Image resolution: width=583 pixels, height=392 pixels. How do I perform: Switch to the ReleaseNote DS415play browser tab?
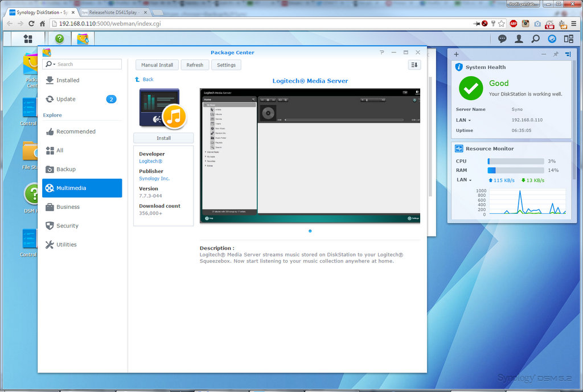click(114, 13)
